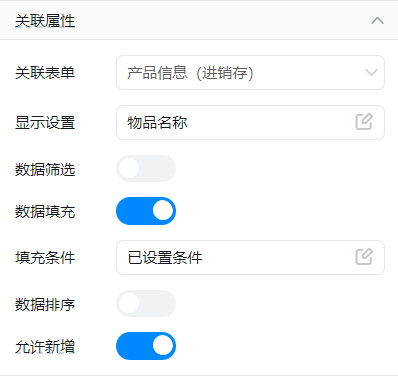The image size is (398, 376).
Task: Open the 产品信息 (进销存) selection box
Action: 250,72
